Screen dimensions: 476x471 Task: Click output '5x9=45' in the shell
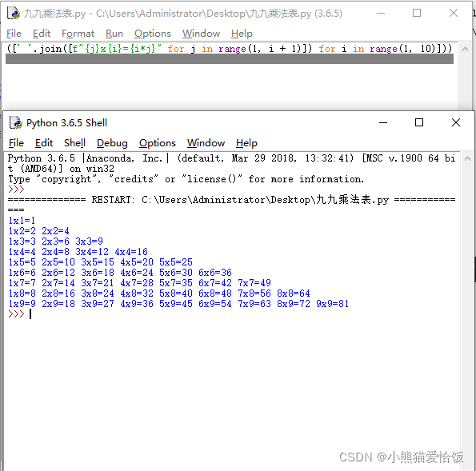(176, 303)
